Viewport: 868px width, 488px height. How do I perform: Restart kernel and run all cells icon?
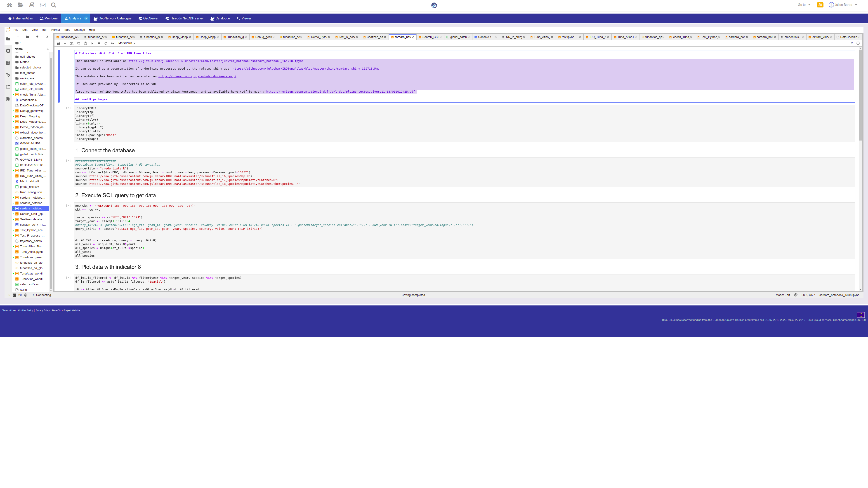tap(113, 43)
